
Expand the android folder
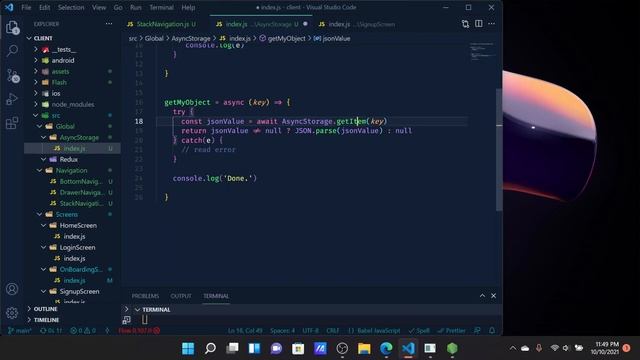coord(36,60)
